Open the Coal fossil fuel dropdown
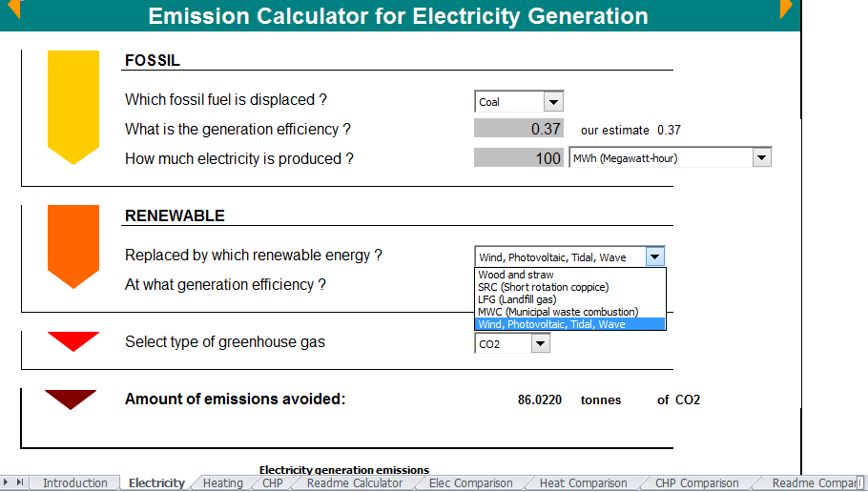The width and height of the screenshot is (868, 492). click(x=553, y=102)
